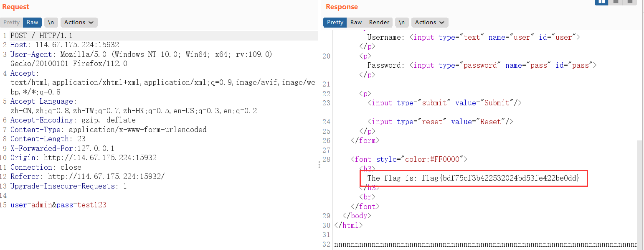Image resolution: width=644 pixels, height=250 pixels.
Task: Click the closing '</html>' tag
Action: 348,225
